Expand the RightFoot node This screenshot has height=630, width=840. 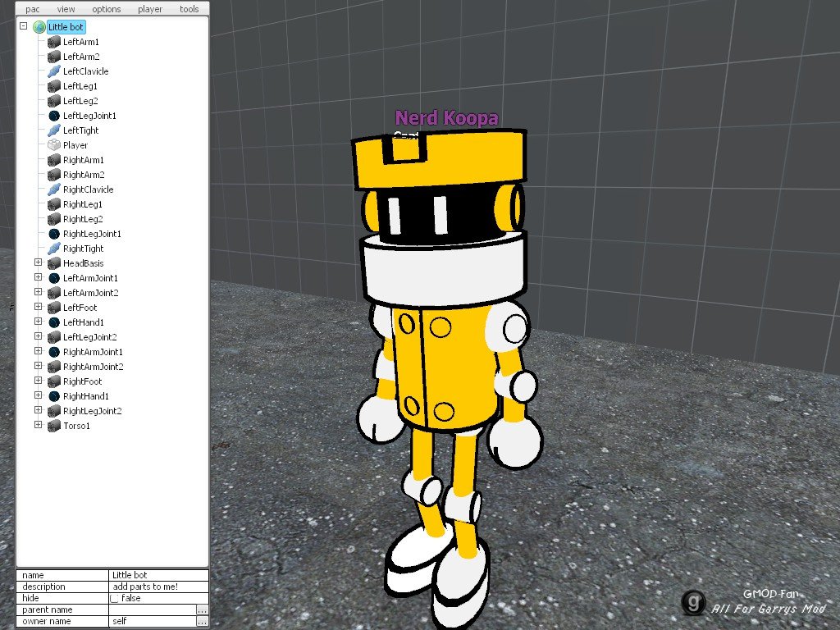coord(38,381)
